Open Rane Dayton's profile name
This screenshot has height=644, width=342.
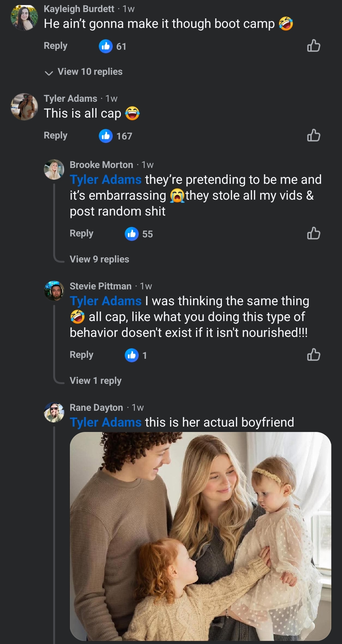(96, 408)
